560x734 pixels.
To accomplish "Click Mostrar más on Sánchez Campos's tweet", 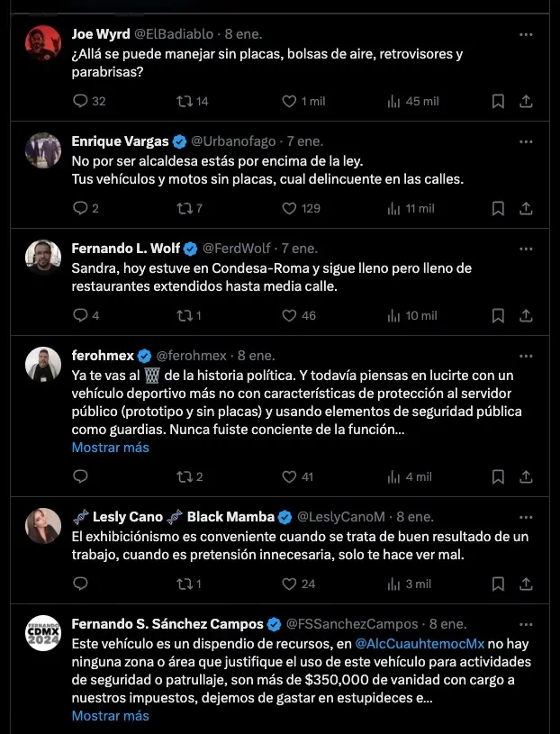I will pos(111,716).
